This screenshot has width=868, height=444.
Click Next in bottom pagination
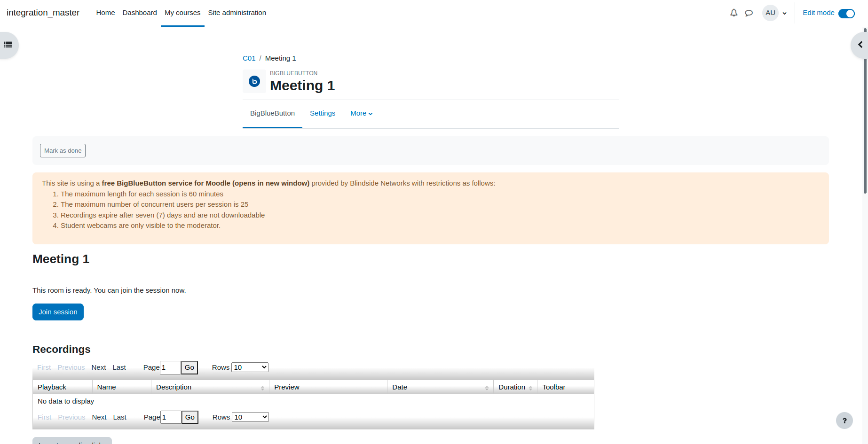99,417
